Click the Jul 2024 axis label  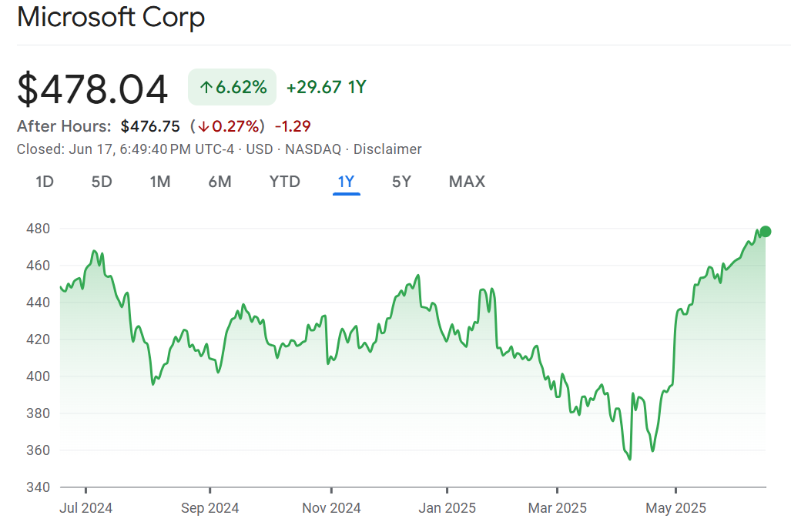point(86,508)
